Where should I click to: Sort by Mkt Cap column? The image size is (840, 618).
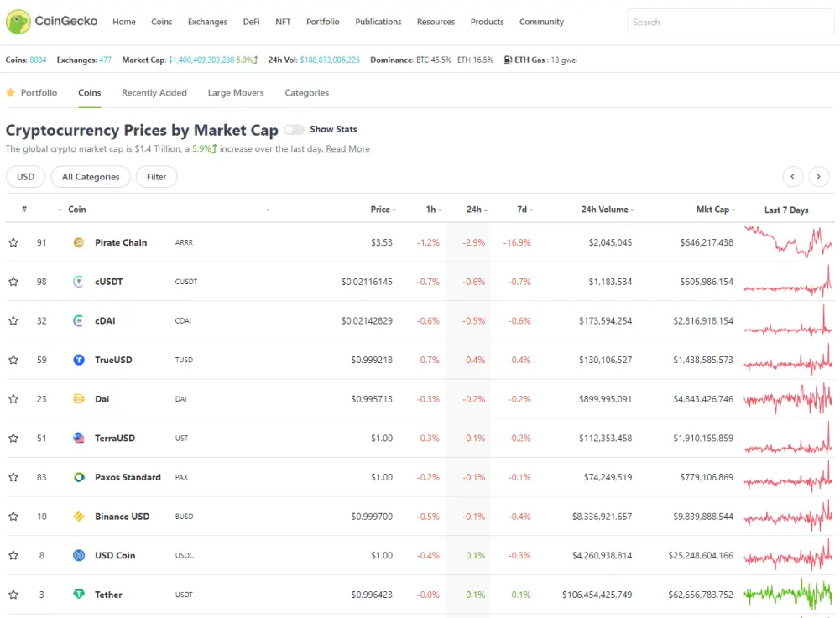tap(716, 210)
